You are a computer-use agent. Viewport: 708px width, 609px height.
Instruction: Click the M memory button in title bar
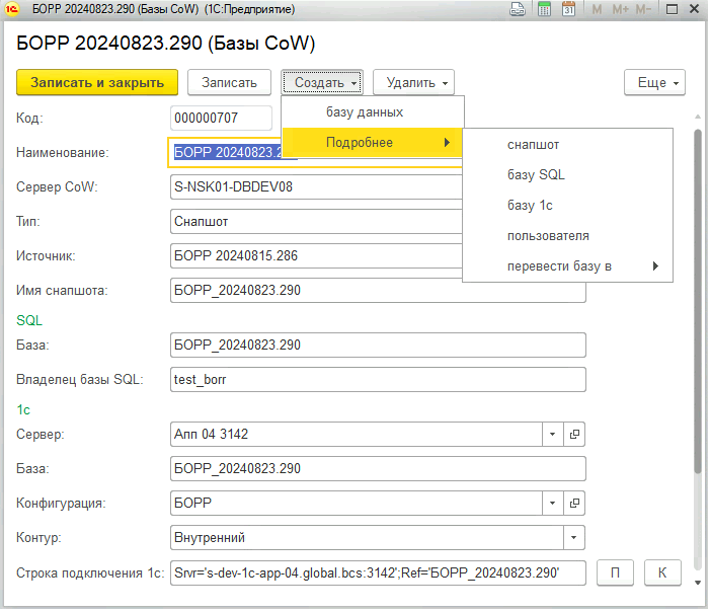[x=596, y=9]
